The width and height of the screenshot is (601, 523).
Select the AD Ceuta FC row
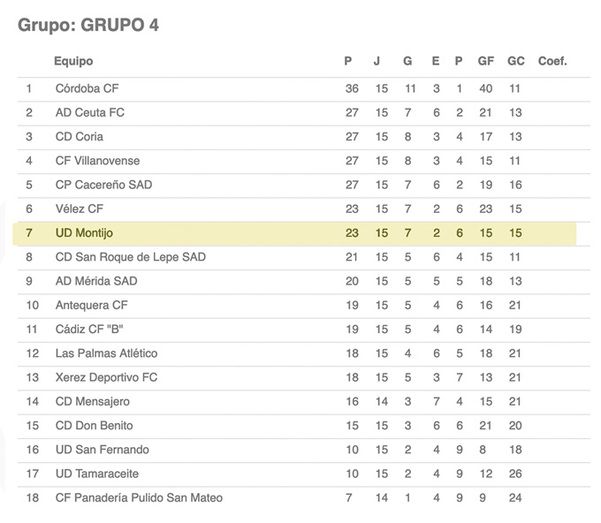click(304, 113)
